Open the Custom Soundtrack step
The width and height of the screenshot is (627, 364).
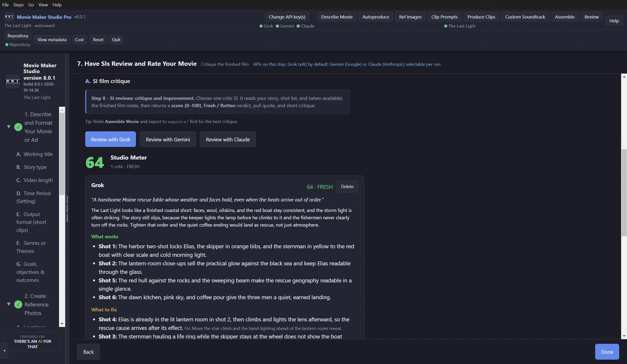(525, 17)
